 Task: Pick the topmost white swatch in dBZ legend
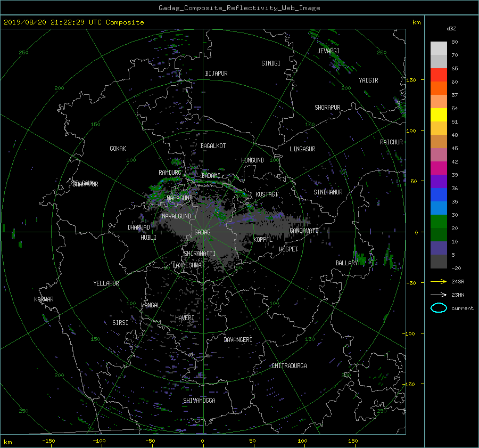tap(439, 48)
